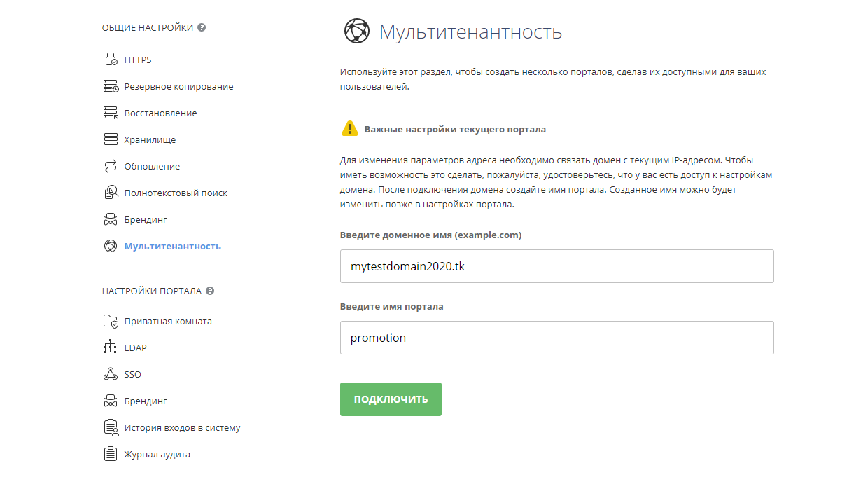Click the Полнотекстовый поиск search icon
Image resolution: width=868 pixels, height=496 pixels.
(x=111, y=193)
